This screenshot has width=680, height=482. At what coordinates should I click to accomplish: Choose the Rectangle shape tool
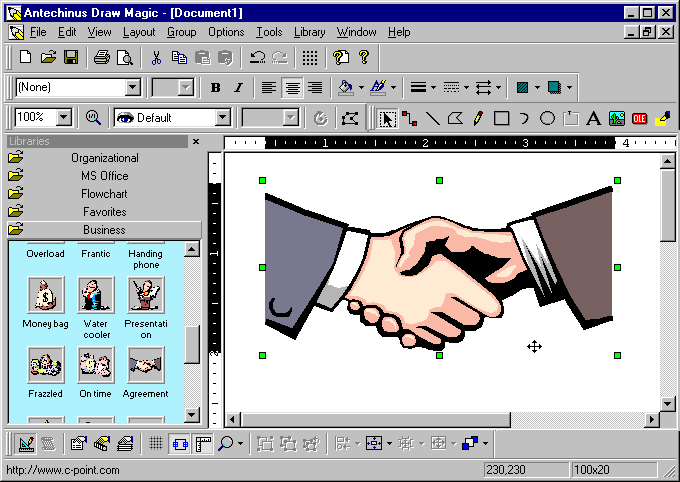click(501, 118)
